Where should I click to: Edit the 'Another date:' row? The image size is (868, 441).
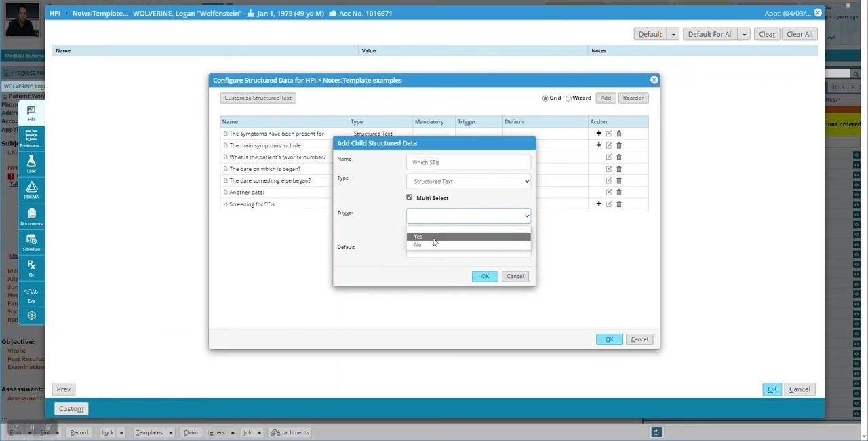pos(609,192)
